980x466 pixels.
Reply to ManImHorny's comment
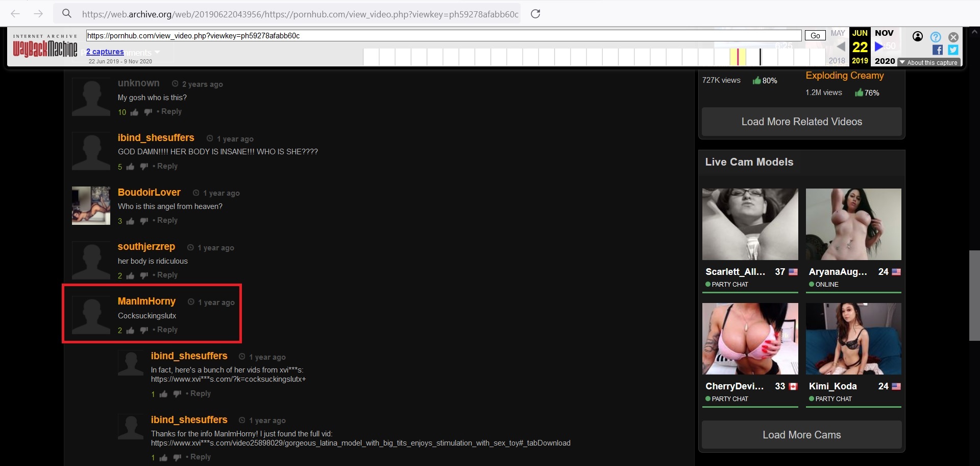click(167, 330)
